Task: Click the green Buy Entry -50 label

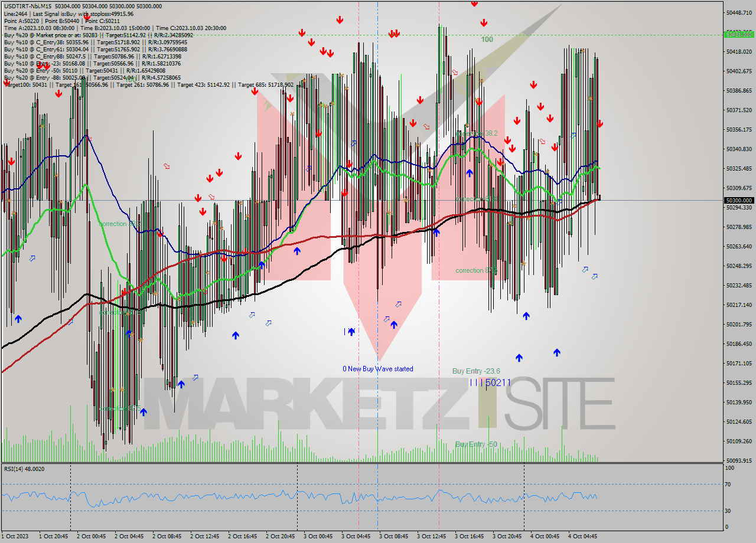Action: (475, 444)
